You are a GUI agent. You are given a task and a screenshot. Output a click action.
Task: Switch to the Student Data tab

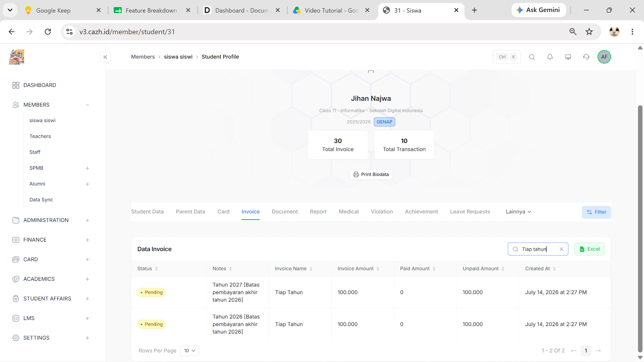pyautogui.click(x=147, y=212)
